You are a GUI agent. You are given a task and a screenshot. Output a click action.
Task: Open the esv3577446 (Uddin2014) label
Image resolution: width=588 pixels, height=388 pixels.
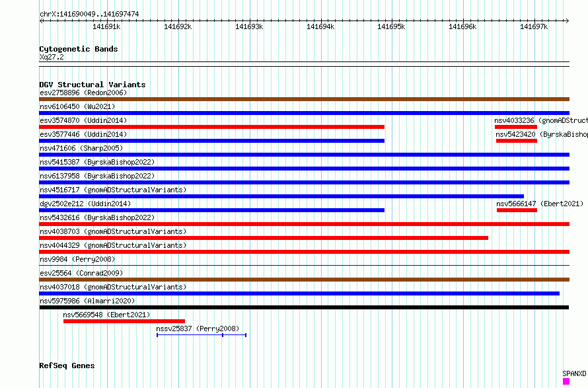pyautogui.click(x=83, y=134)
